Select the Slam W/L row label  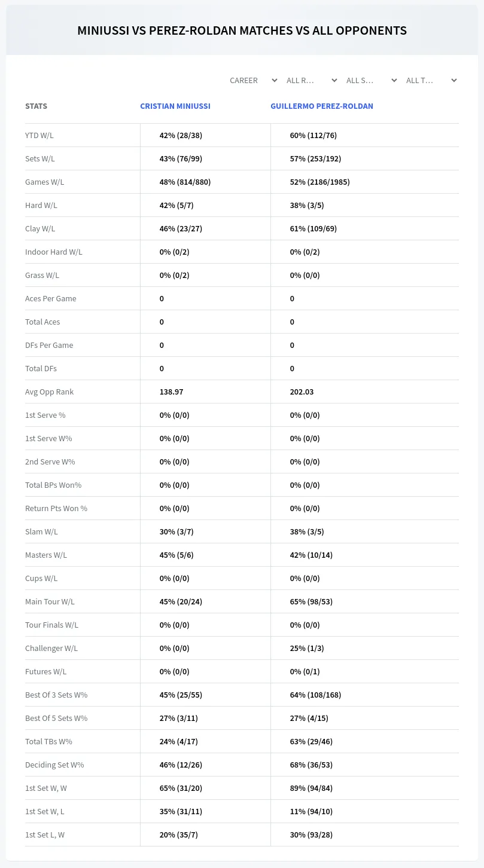(41, 531)
